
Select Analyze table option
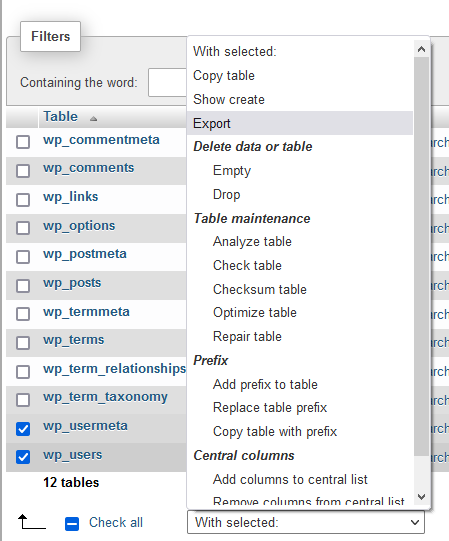coord(300,242)
